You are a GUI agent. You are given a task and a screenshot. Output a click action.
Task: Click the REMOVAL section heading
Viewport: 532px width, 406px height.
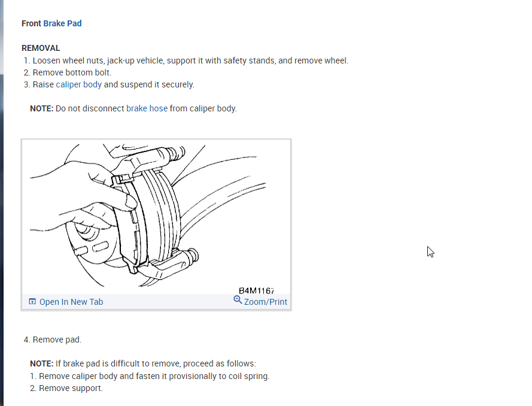click(x=41, y=48)
